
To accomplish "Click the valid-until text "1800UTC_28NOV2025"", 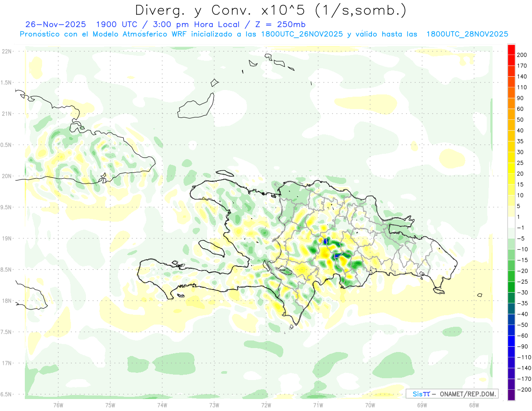I will coord(467,34).
